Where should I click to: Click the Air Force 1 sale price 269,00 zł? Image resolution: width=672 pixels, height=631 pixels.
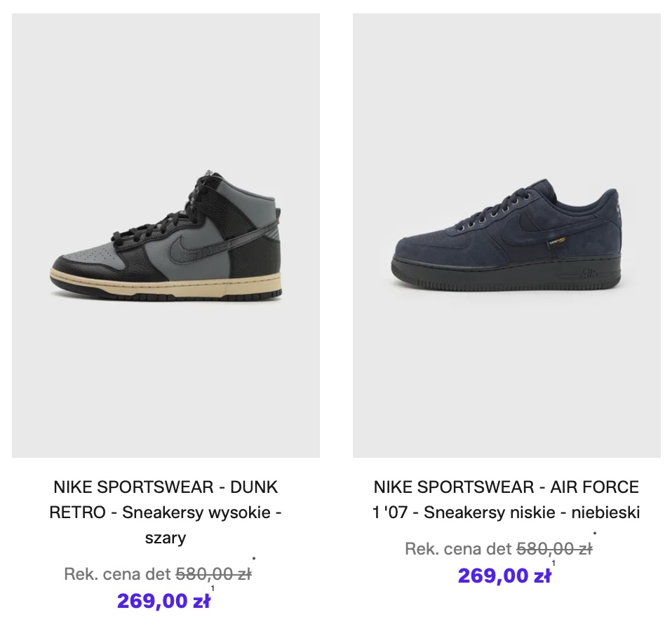tap(504, 576)
